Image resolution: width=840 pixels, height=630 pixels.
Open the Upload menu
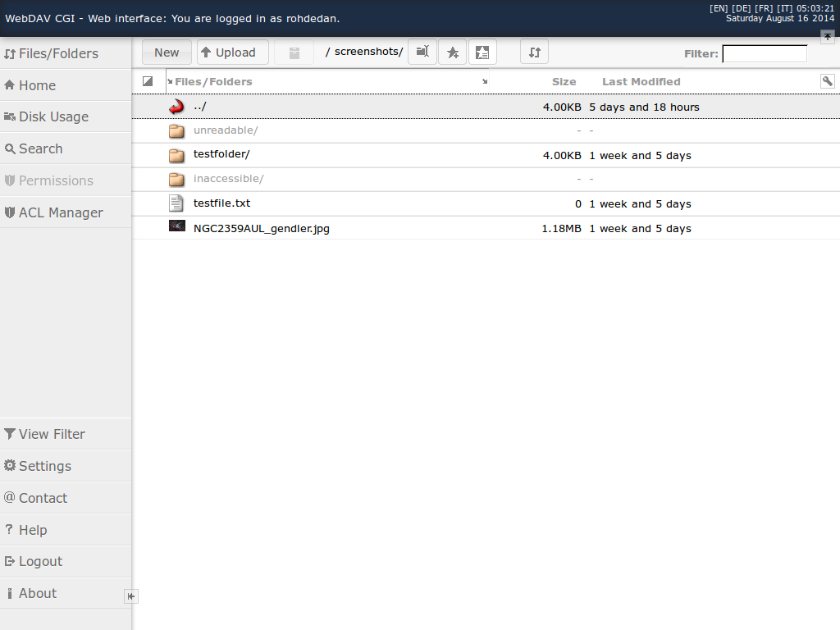(x=231, y=52)
